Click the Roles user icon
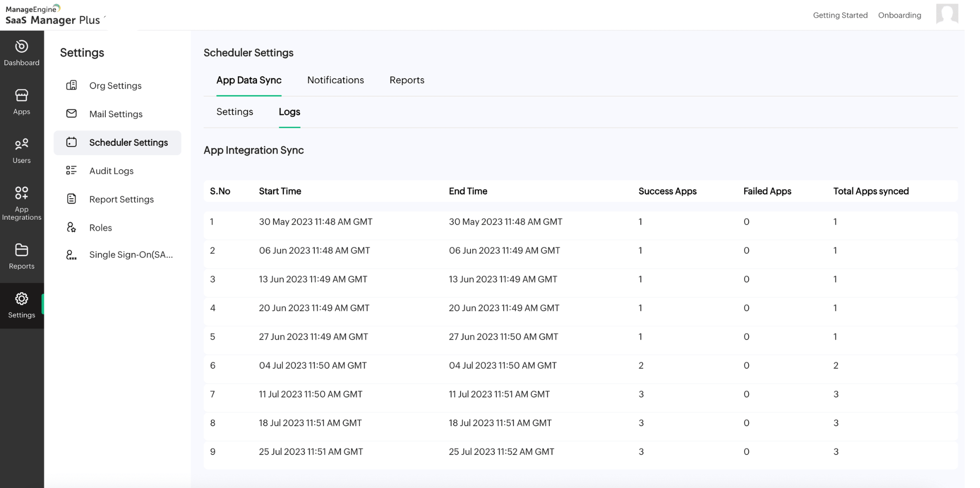980x488 pixels. [71, 227]
